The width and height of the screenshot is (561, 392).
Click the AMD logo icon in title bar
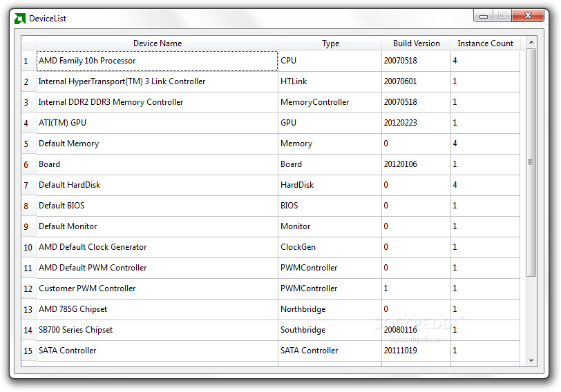[x=19, y=19]
